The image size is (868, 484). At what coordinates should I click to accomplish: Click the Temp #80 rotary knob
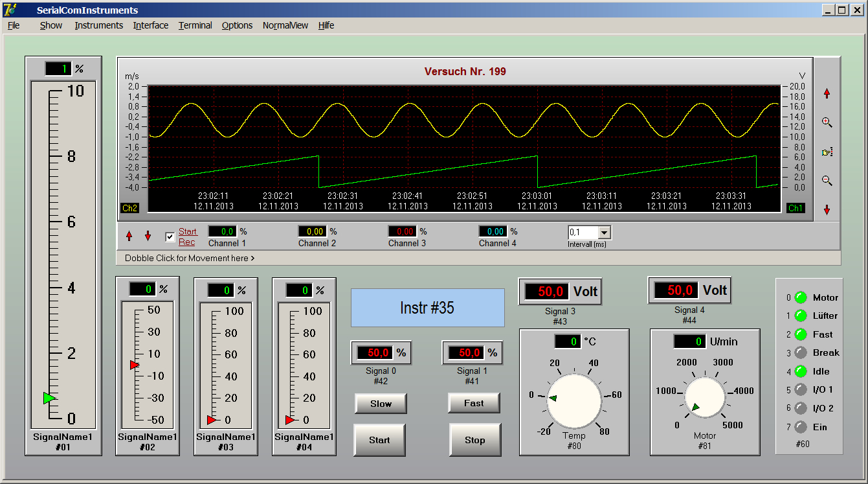coord(574,402)
